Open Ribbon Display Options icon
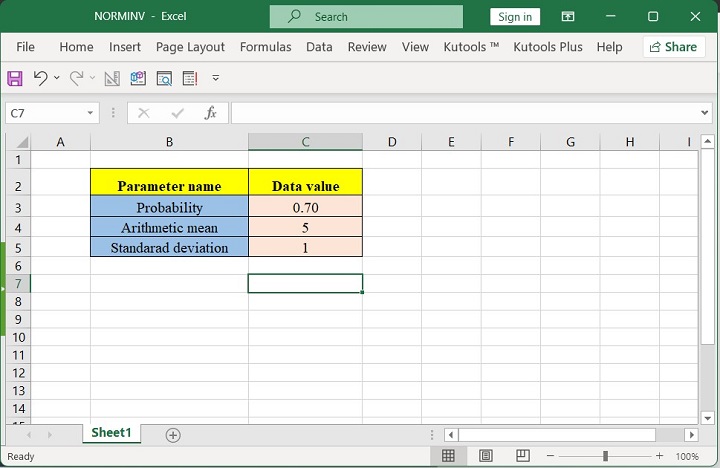Viewport: 720px width, 468px height. click(568, 17)
